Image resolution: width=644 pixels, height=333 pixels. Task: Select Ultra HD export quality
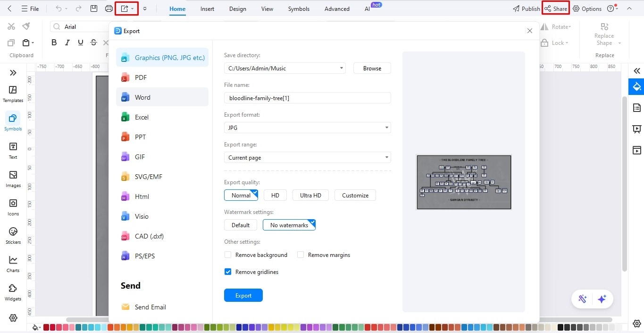pyautogui.click(x=310, y=195)
